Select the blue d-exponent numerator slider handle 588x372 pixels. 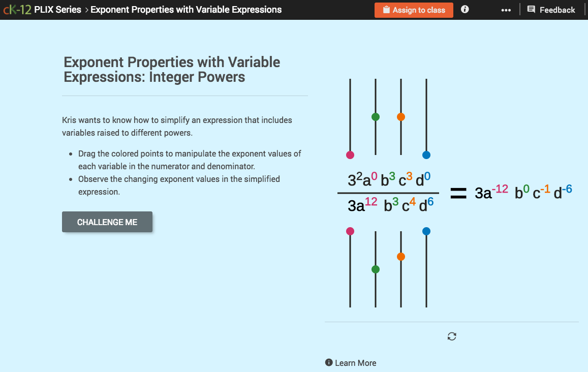(x=426, y=154)
